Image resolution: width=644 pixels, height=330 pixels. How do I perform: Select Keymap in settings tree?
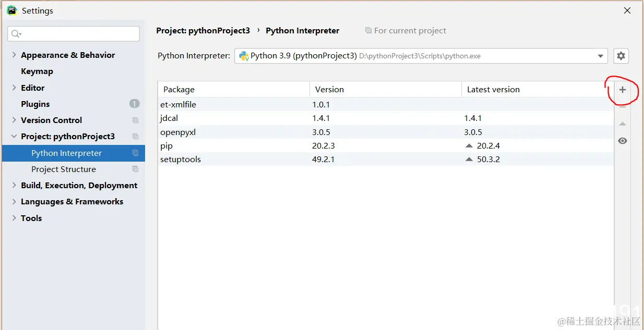click(x=37, y=71)
